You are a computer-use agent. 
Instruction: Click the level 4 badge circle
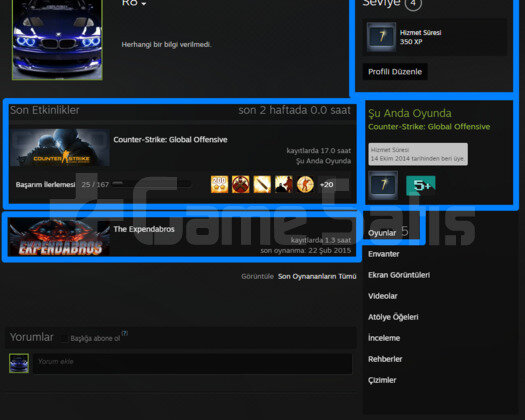click(413, 3)
